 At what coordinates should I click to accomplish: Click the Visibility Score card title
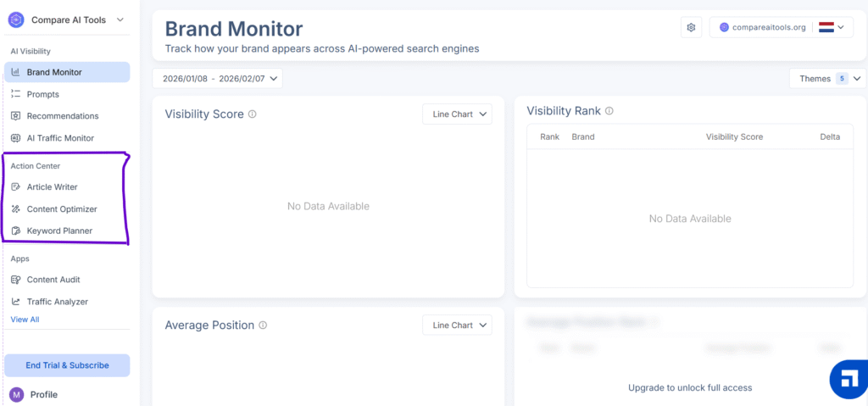point(204,114)
